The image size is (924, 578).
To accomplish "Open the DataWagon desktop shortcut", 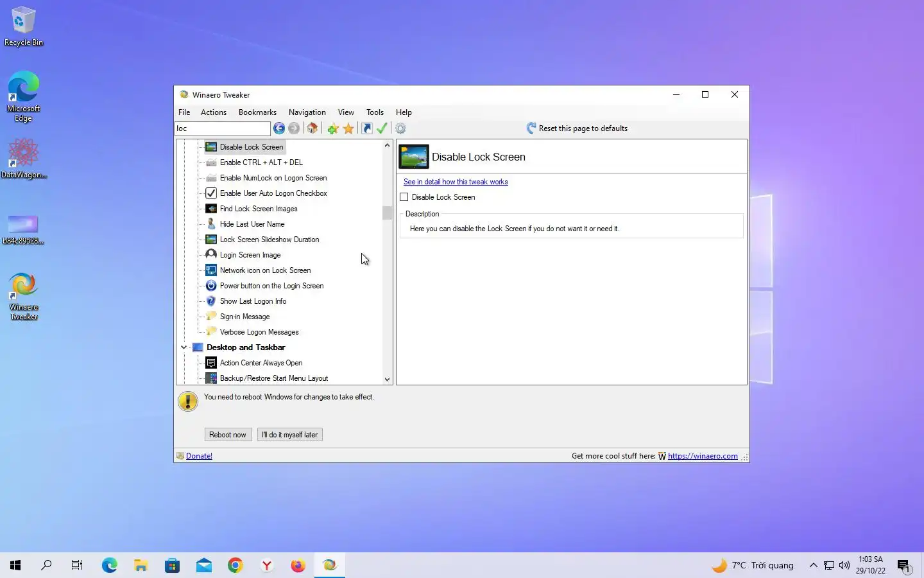I will (24, 159).
